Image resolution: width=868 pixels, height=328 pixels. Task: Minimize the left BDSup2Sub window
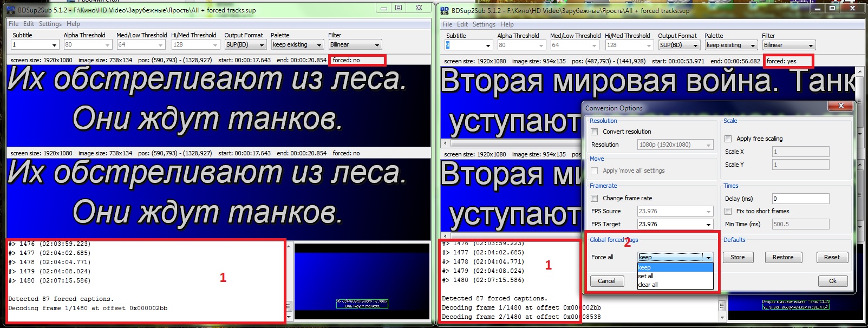[x=384, y=8]
